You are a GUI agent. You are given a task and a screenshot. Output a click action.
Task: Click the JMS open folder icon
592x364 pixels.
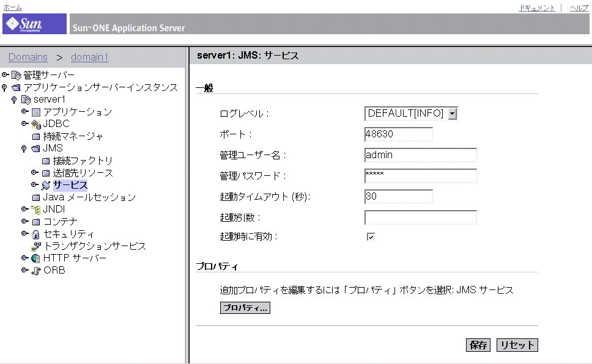36,148
